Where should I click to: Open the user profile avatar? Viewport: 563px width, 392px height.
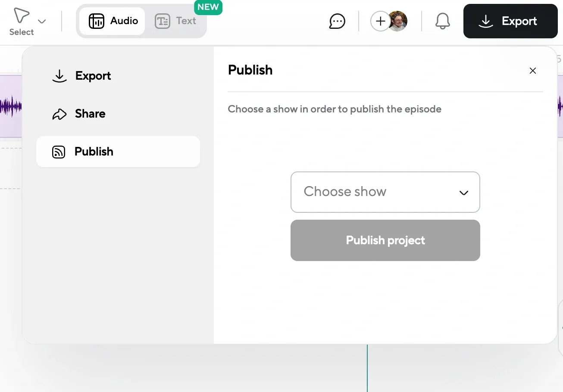(x=398, y=21)
